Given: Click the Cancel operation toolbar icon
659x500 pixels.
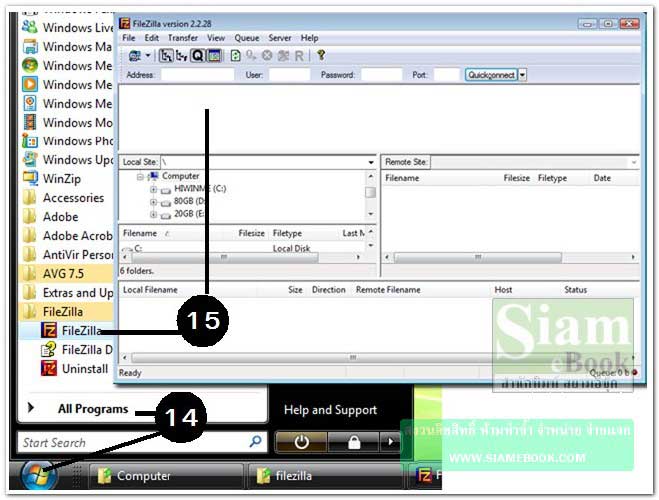Looking at the screenshot, I should pyautogui.click(x=267, y=55).
